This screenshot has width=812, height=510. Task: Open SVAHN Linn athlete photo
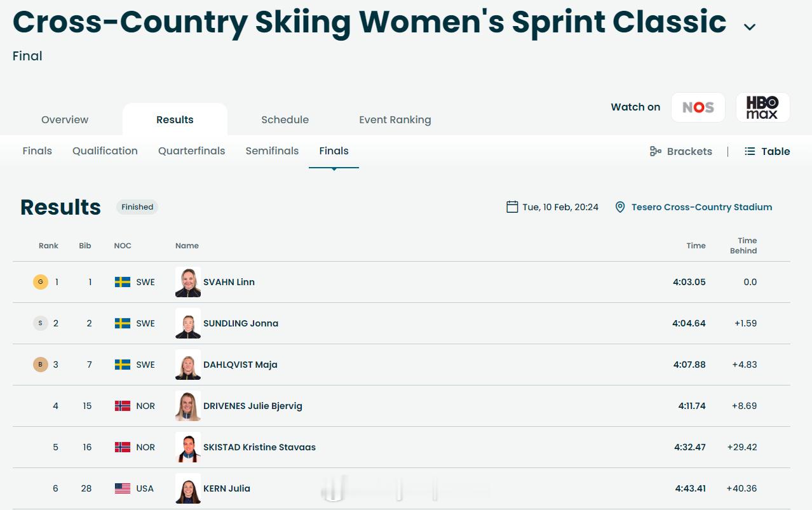(x=188, y=282)
